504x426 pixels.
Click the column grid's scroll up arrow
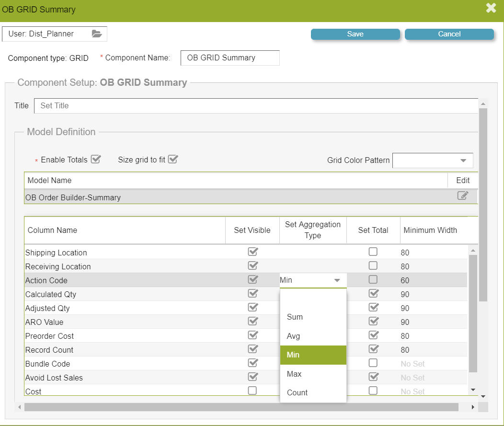(x=473, y=251)
